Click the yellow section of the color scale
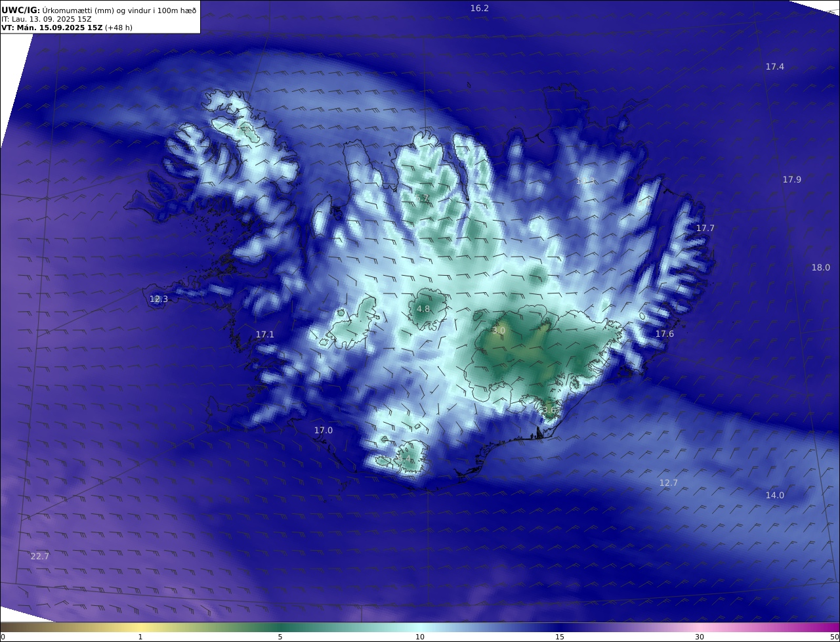840x642 pixels. (140, 627)
